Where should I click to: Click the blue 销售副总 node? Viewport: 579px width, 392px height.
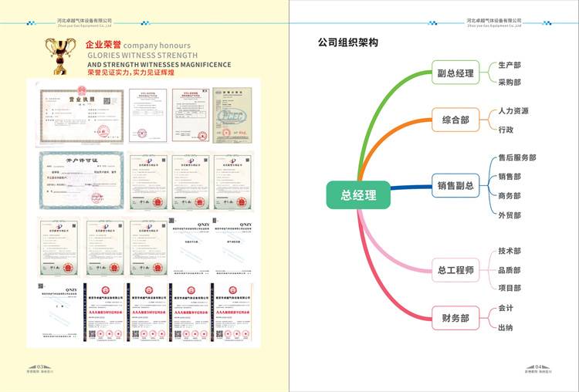(x=455, y=185)
